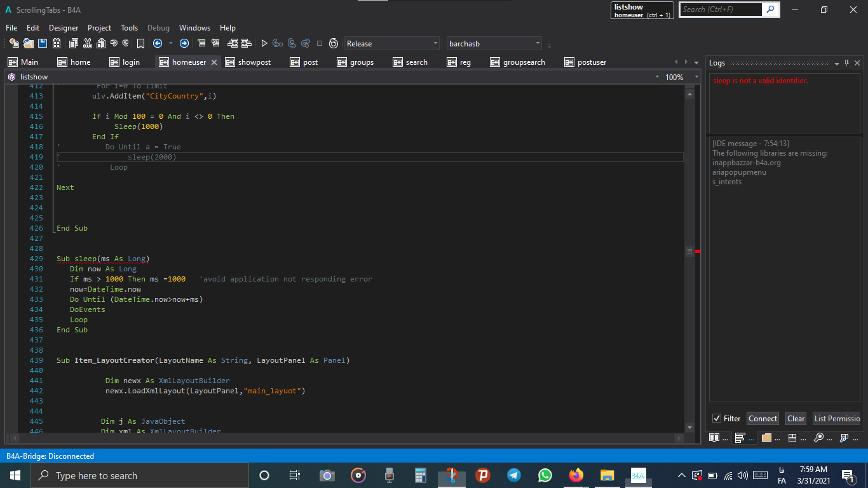The height and width of the screenshot is (488, 868).
Task: Open the Telegram app from the taskbar
Action: click(513, 475)
